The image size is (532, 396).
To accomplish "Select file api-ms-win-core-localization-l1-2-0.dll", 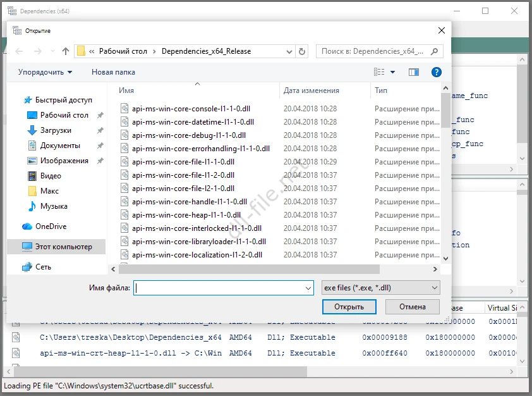I will pos(197,255).
